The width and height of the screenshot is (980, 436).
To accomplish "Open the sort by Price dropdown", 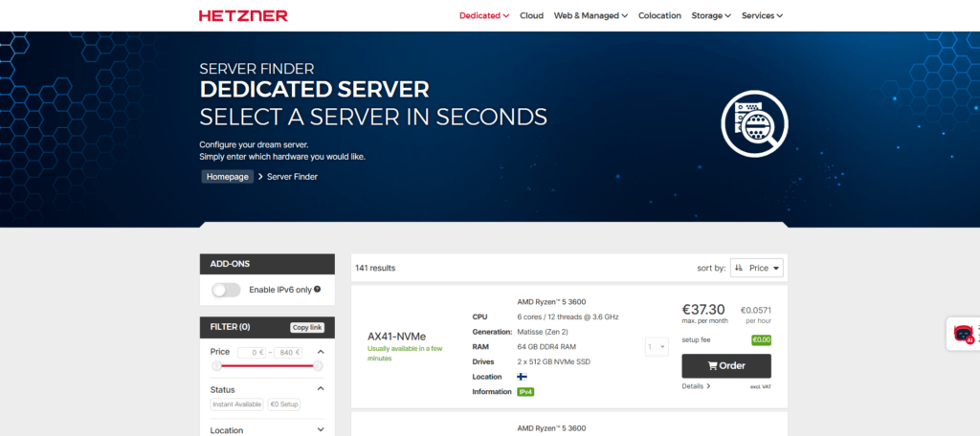I will 757,268.
